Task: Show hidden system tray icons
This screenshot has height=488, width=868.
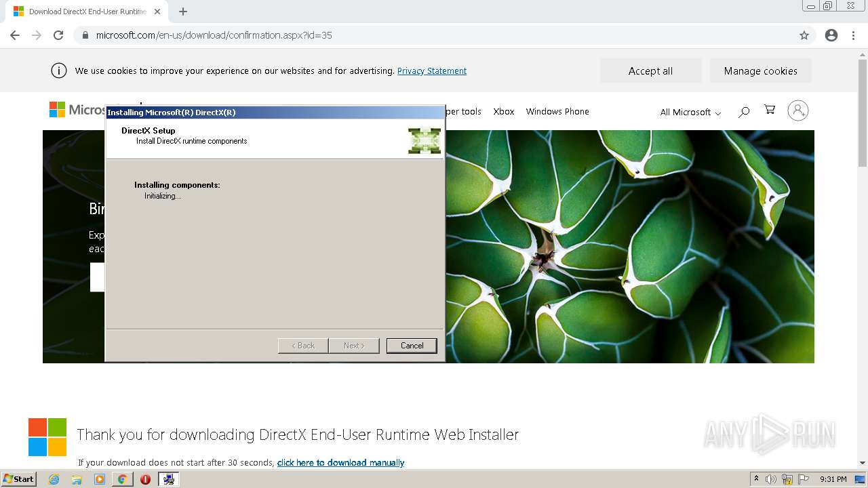Action: point(757,479)
